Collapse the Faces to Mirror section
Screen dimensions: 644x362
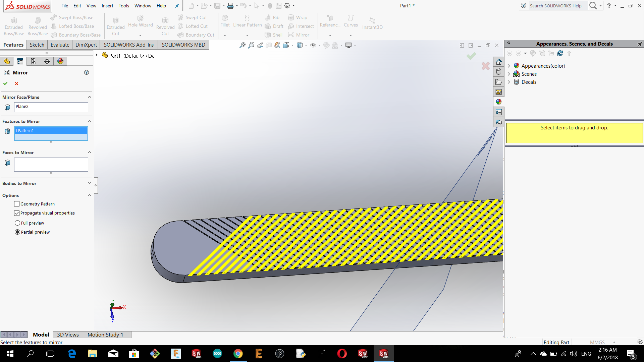pos(90,153)
